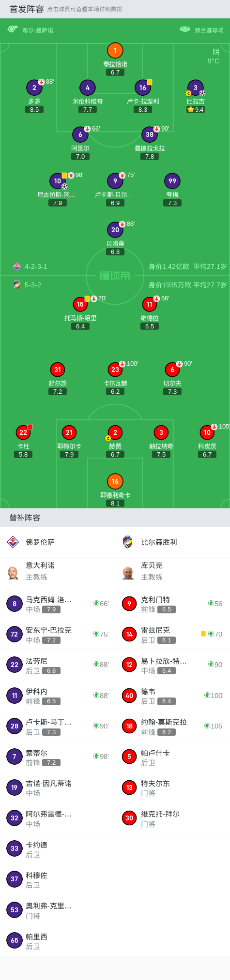Open substitute 索蒂尔 number 7 entry
The width and height of the screenshot is (230, 980).
57,757
